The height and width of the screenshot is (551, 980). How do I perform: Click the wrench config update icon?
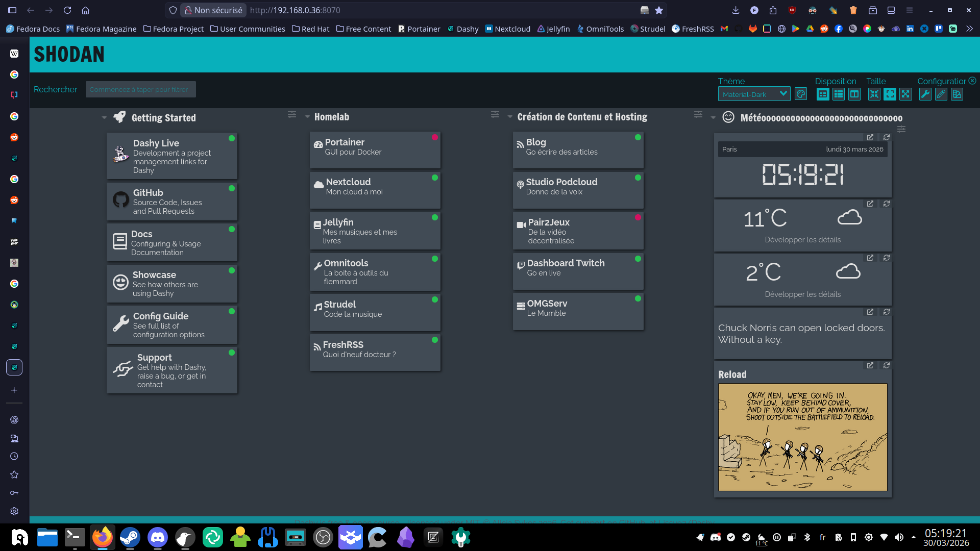[x=925, y=94]
